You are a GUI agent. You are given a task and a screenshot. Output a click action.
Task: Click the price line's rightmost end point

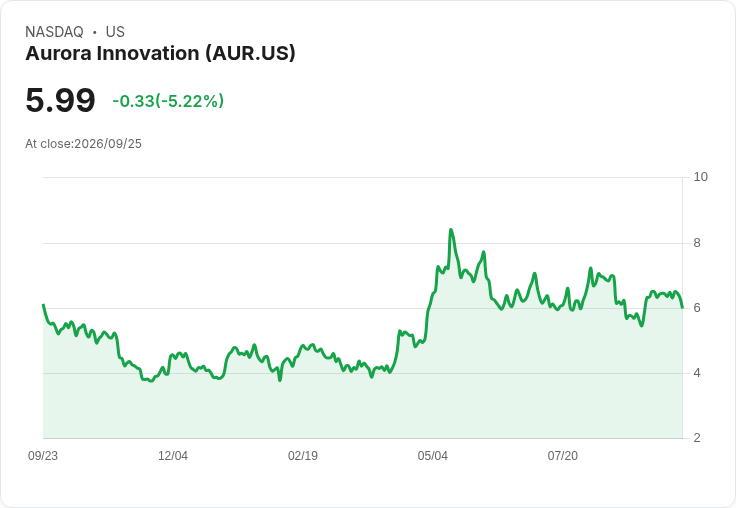[682, 308]
